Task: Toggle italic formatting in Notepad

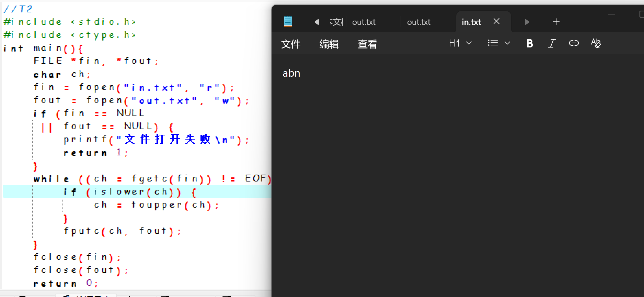Action: point(552,43)
